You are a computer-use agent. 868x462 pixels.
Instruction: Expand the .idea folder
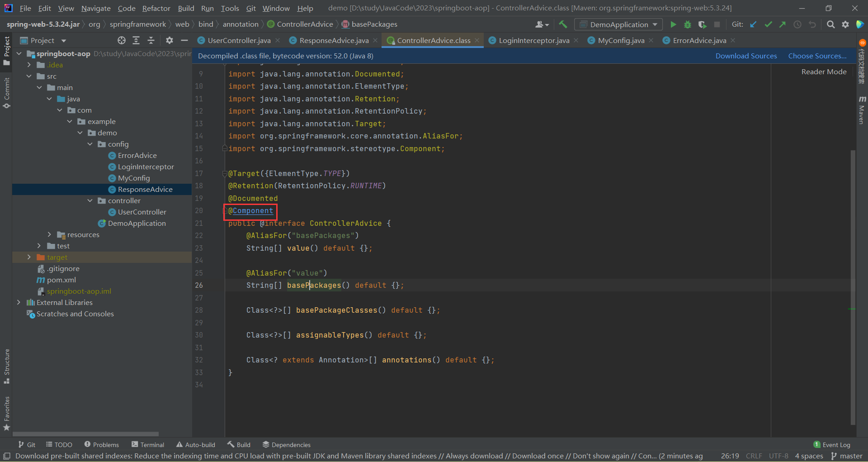(x=29, y=65)
